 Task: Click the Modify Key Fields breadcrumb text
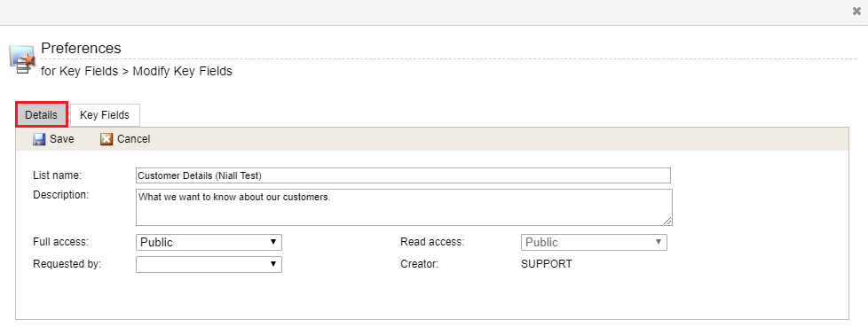coord(183,71)
